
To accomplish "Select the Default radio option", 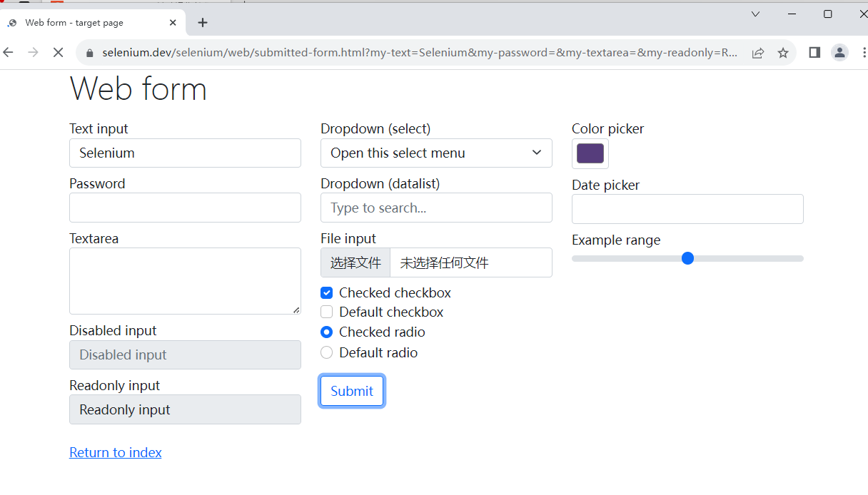I will [x=326, y=352].
